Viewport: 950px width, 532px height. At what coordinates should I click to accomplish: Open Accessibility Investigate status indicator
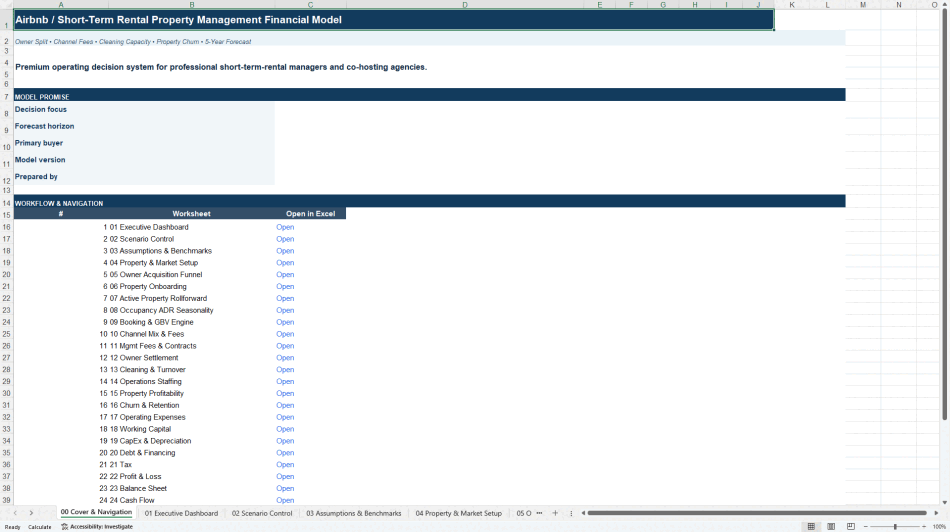[x=97, y=527]
